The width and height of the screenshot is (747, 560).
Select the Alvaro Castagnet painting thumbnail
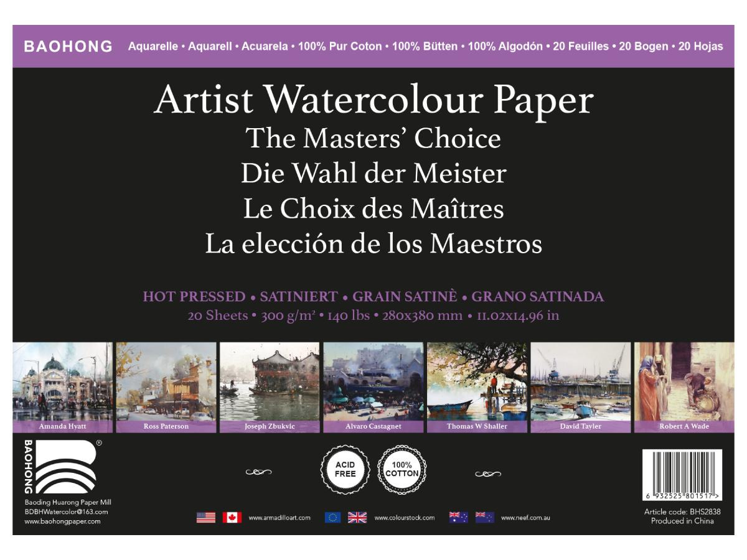pyautogui.click(x=373, y=383)
